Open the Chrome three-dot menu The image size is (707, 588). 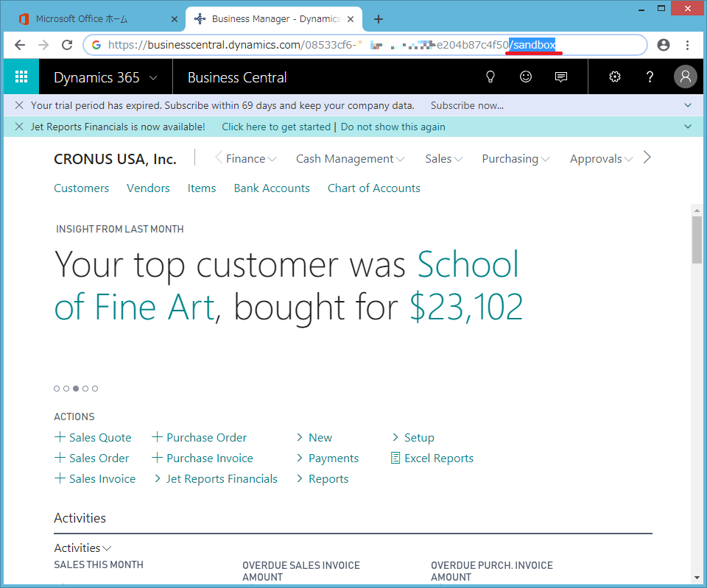tap(687, 45)
